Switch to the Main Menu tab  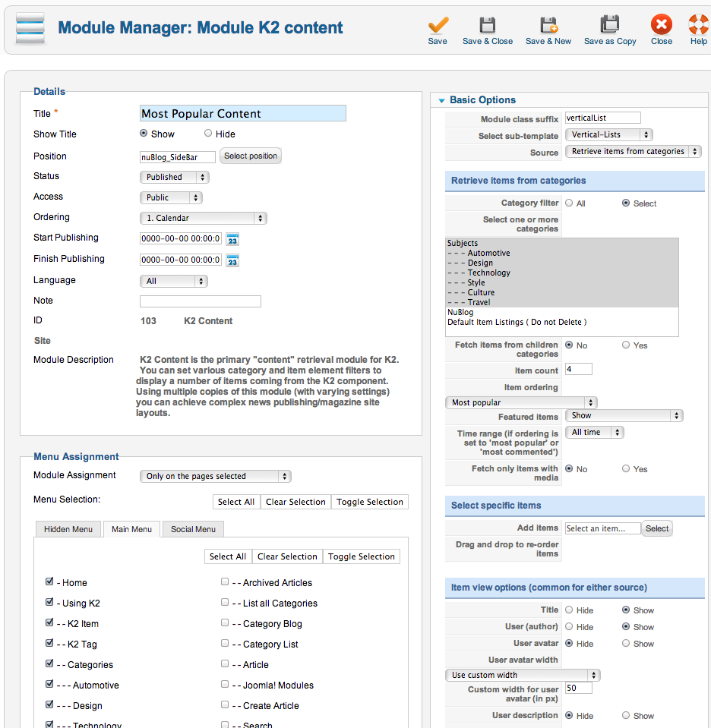[x=131, y=529]
